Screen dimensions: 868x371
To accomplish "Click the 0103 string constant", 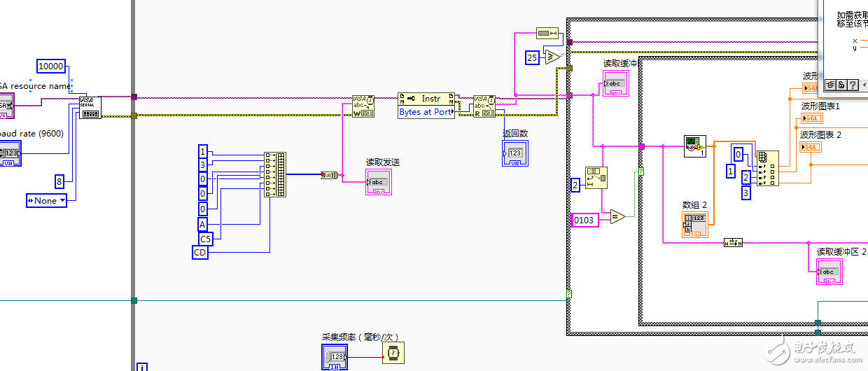I will click(x=584, y=220).
